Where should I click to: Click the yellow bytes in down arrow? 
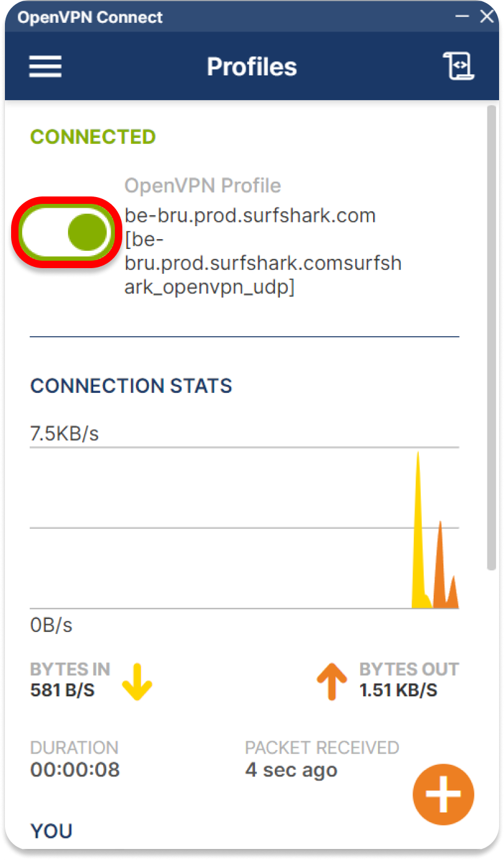[137, 681]
